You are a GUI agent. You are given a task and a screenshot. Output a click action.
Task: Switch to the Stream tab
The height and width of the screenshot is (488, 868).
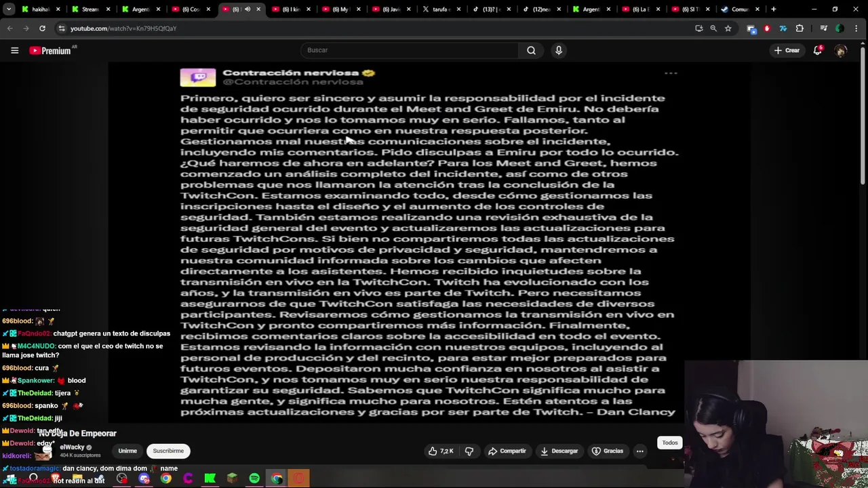pos(90,9)
